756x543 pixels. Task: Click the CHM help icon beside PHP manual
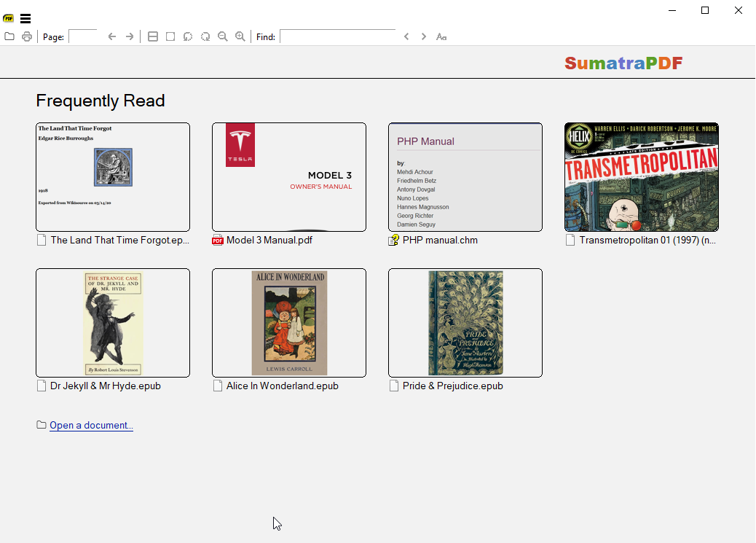(x=394, y=240)
